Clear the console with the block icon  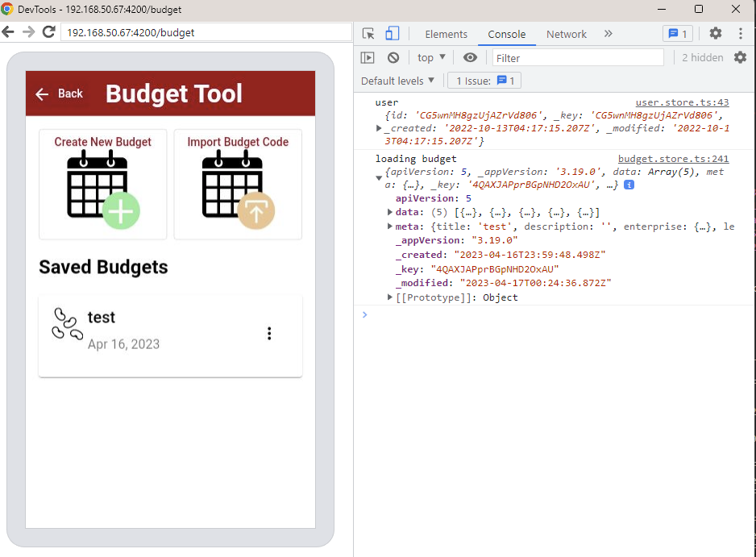(393, 57)
